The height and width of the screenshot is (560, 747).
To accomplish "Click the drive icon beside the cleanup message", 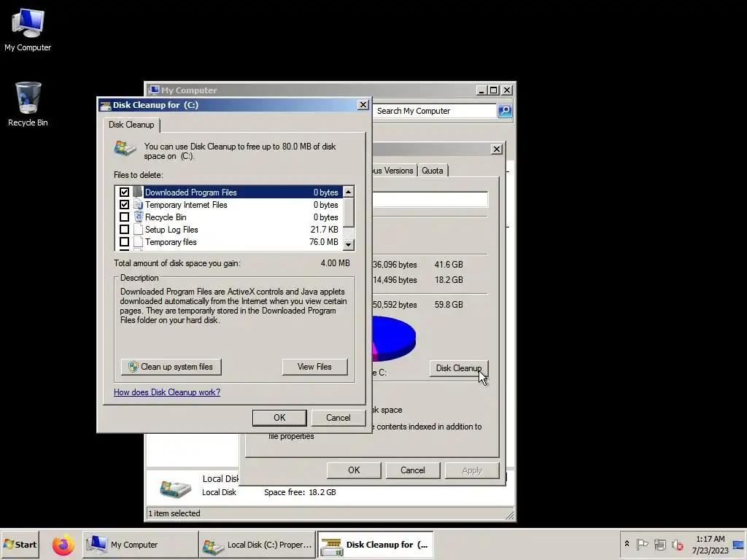I will (125, 149).
